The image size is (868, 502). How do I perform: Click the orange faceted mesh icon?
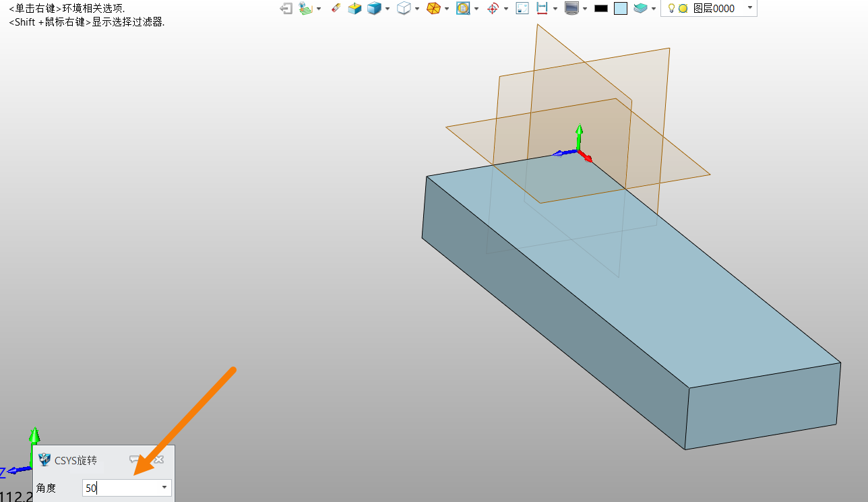433,9
